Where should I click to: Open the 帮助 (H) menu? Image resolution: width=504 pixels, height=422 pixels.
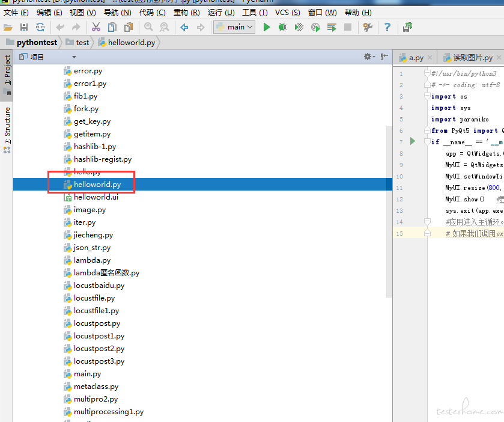pos(358,13)
